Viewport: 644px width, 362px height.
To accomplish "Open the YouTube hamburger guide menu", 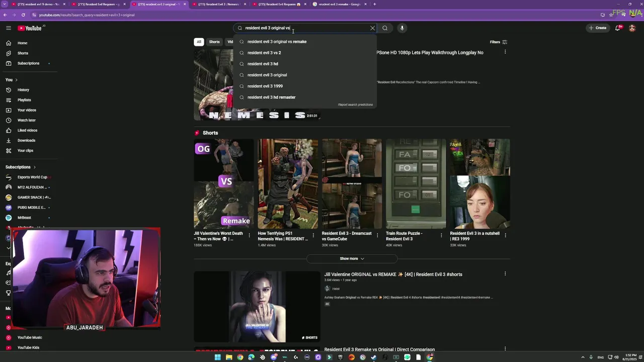I will 9,28.
